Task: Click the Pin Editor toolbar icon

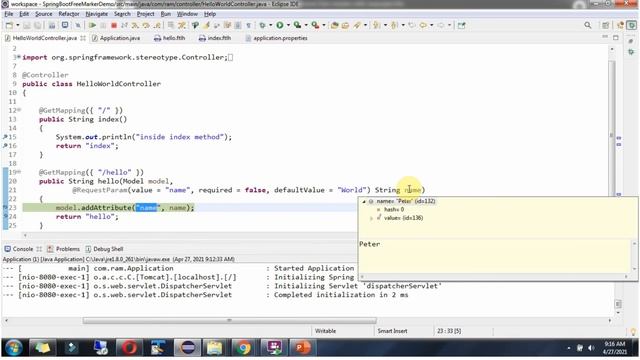Action: point(462,25)
